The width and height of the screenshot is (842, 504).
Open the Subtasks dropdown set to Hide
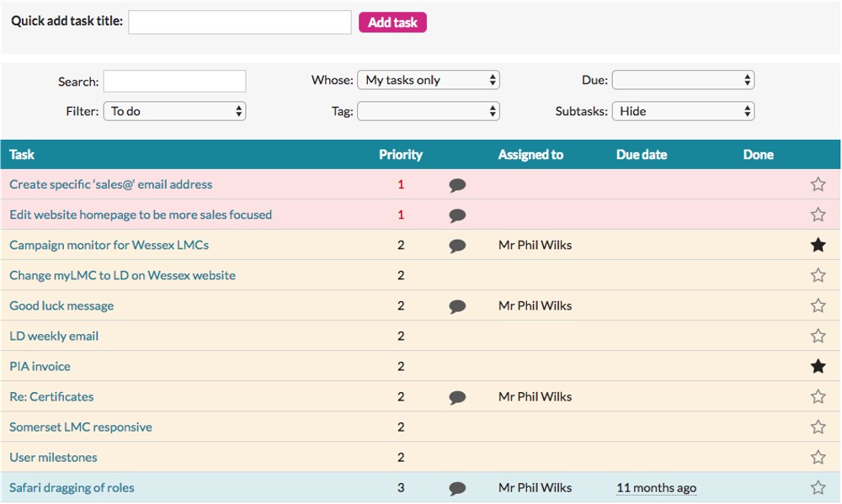coord(682,111)
